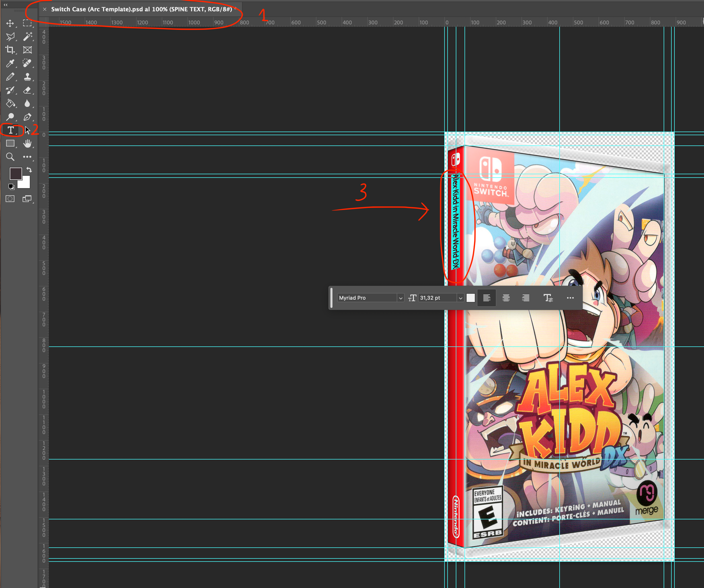This screenshot has width=704, height=588.
Task: Click the selected spine text Alex Kidd
Action: [455, 221]
